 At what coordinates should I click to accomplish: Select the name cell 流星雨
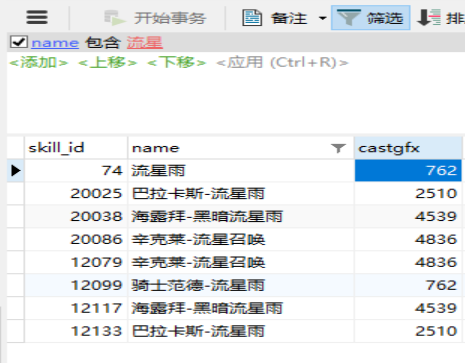tap(241, 171)
